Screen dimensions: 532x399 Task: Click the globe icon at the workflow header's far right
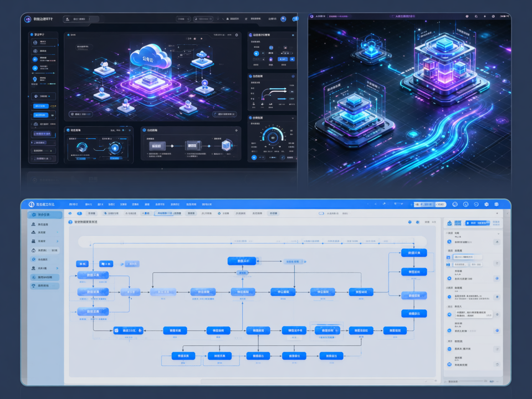coord(497,204)
